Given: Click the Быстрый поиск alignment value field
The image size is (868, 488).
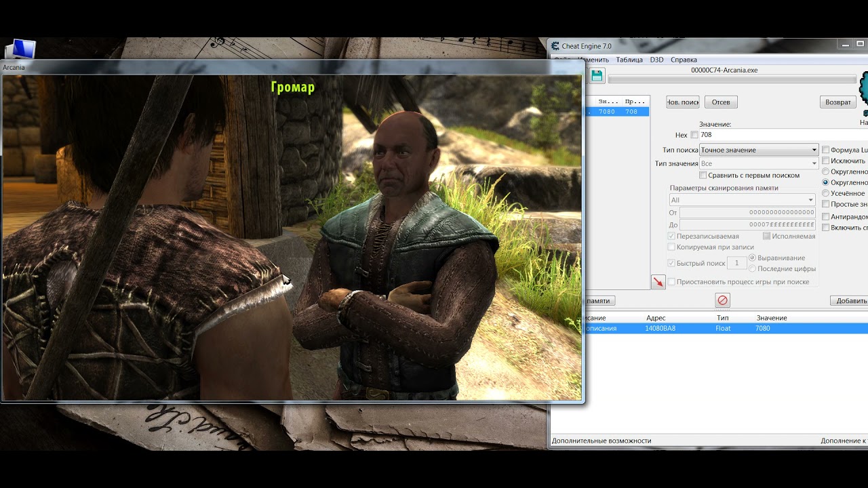Looking at the screenshot, I should 736,263.
